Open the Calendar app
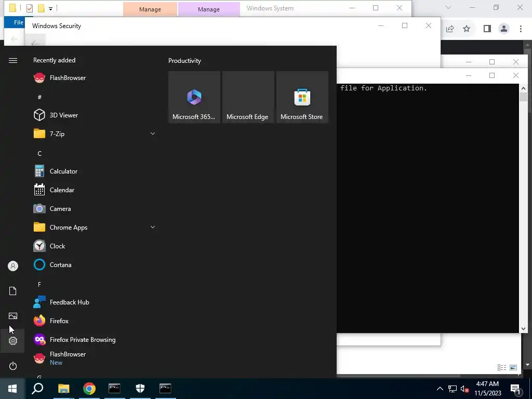 tap(94, 190)
